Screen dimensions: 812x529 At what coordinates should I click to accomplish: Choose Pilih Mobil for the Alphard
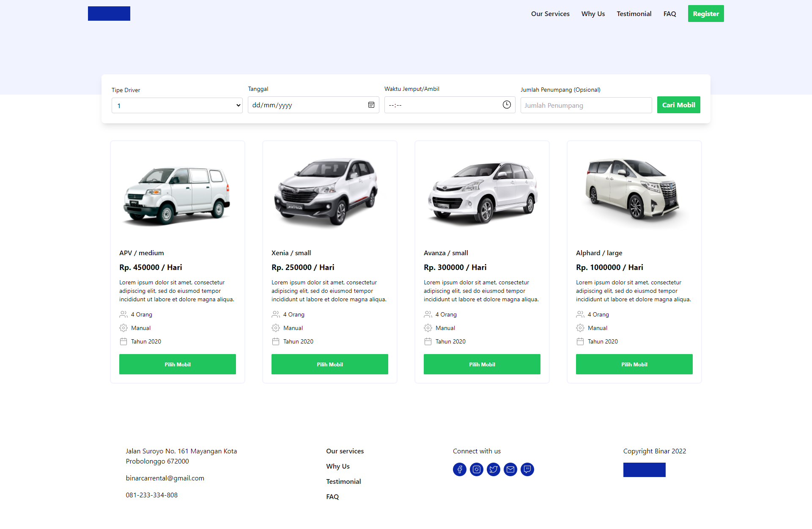click(634, 364)
